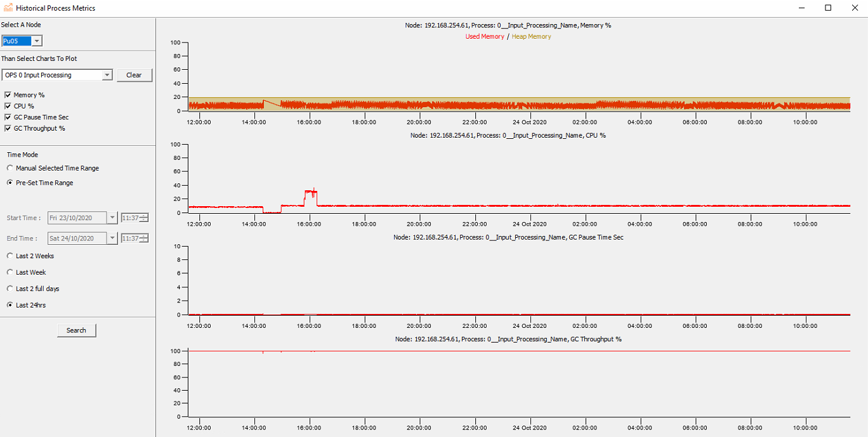
Task: Open the Pu05 node selection dropdown
Action: [x=36, y=40]
